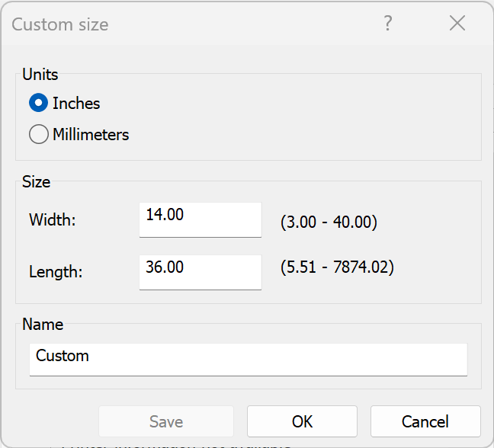Close the Custom size dialog
Screen dimensions: 494x448
click(x=457, y=24)
